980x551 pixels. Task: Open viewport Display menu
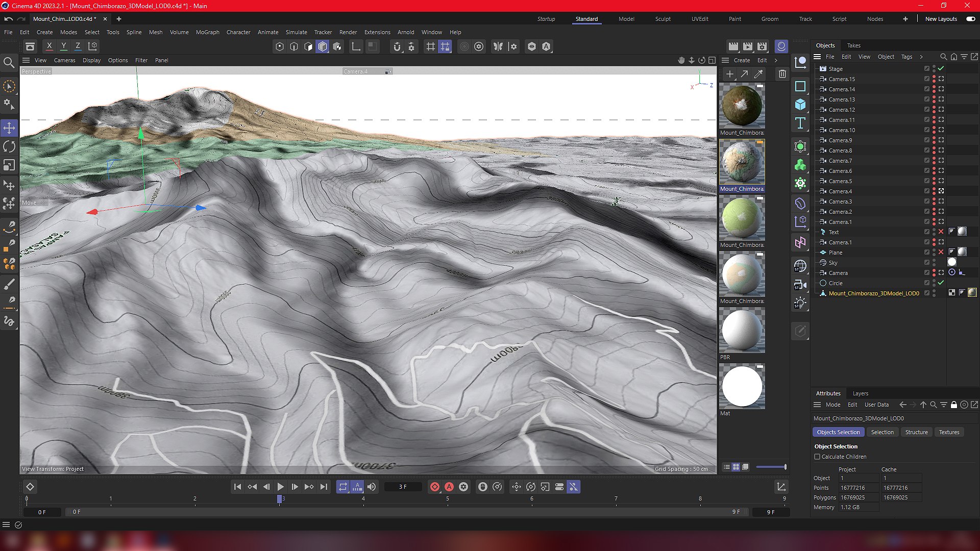coord(92,60)
